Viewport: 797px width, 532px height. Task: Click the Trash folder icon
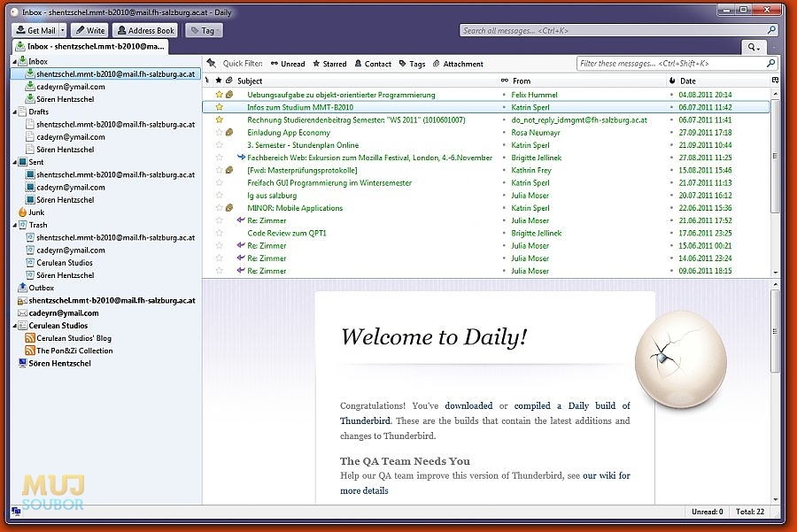(22, 225)
